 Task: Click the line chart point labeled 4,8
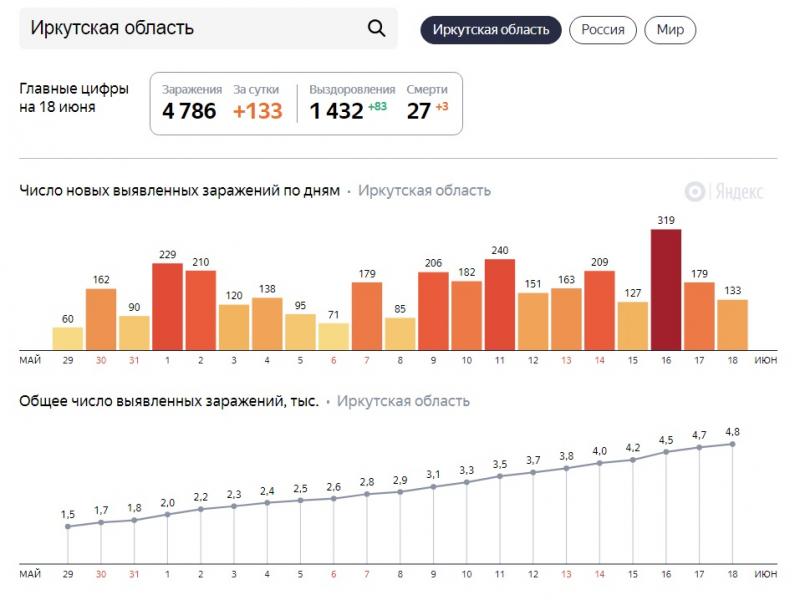tap(733, 444)
